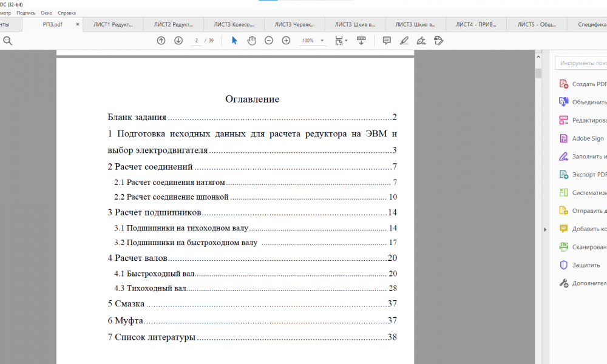The width and height of the screenshot is (607, 364).
Task: Go to next page with down arrow
Action: [x=178, y=41]
